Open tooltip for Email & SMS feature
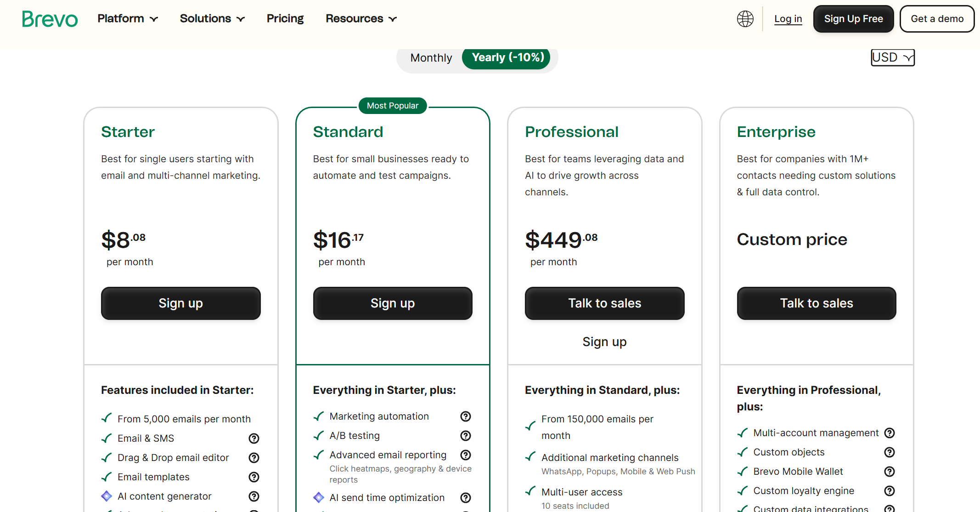The width and height of the screenshot is (980, 512). point(253,438)
